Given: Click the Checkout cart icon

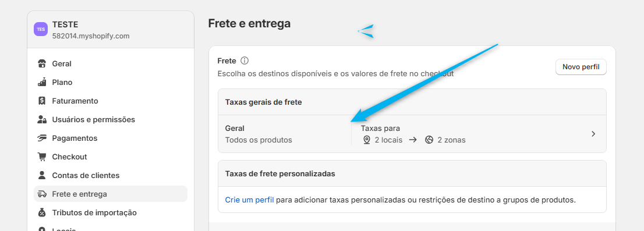Looking at the screenshot, I should pos(42,157).
